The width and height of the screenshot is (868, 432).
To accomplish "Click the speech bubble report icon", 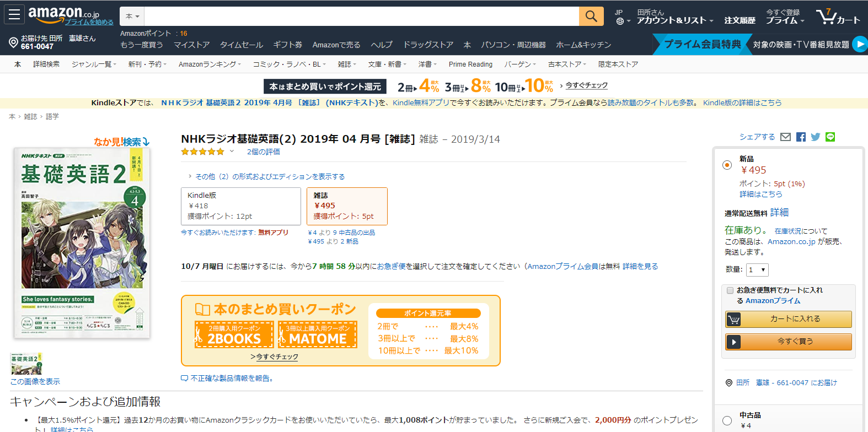I will (x=184, y=379).
